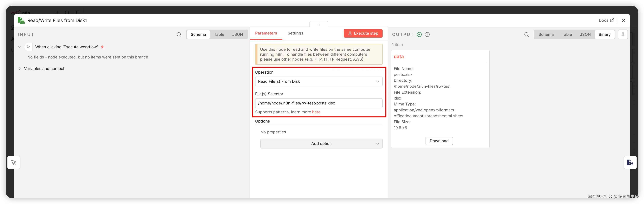Click the next node file icon on right edge
The width and height of the screenshot is (644, 204).
[x=630, y=162]
